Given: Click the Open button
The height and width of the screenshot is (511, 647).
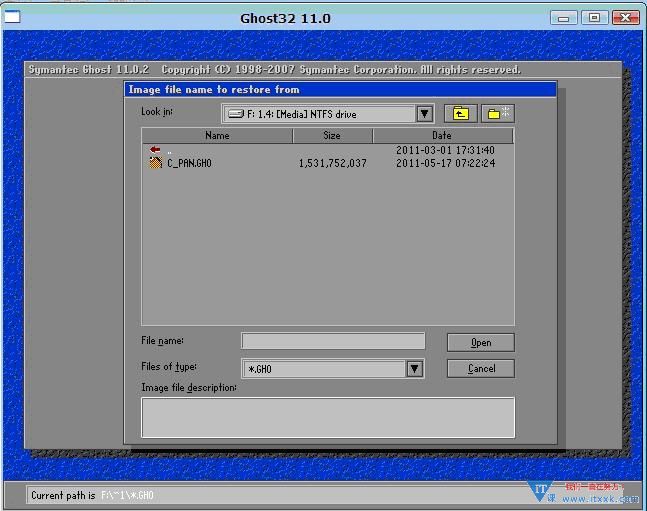Looking at the screenshot, I should pos(481,343).
